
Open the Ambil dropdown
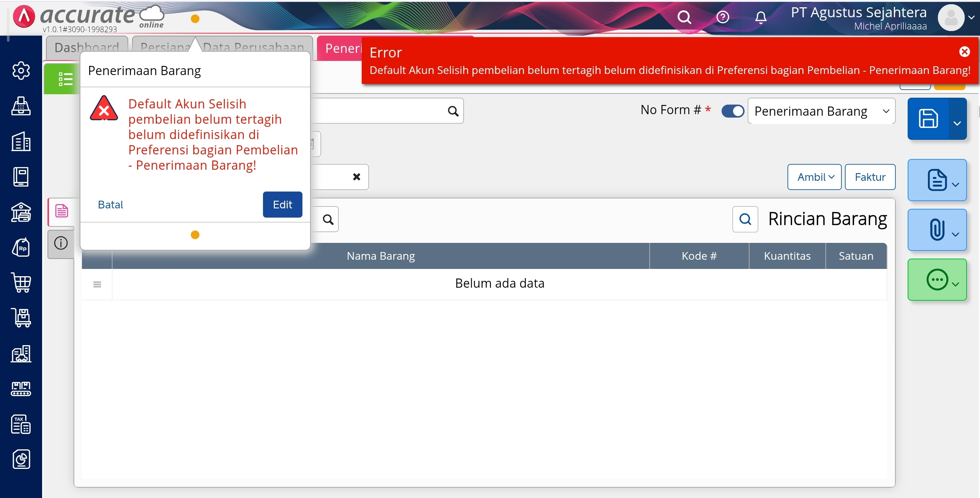[814, 177]
